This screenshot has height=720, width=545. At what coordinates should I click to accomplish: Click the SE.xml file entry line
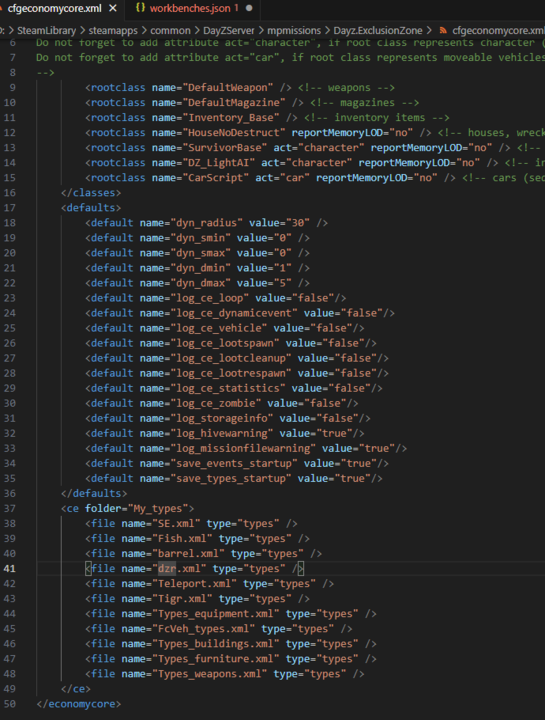tap(191, 523)
